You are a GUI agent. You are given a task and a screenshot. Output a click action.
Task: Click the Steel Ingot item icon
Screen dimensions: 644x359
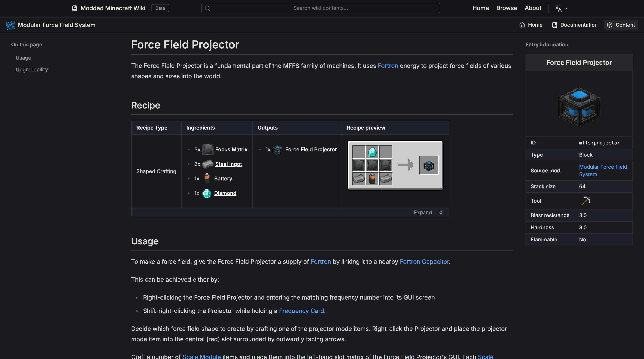208,164
